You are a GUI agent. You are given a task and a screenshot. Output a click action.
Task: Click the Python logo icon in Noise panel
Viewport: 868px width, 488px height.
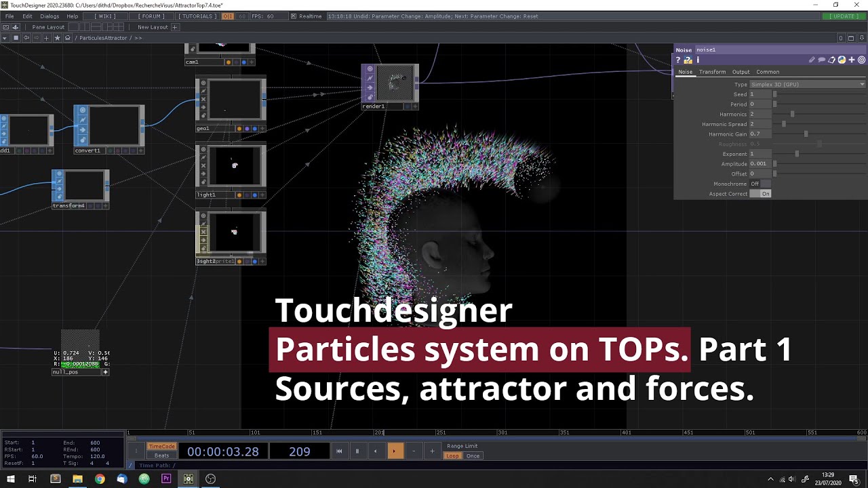coord(842,60)
